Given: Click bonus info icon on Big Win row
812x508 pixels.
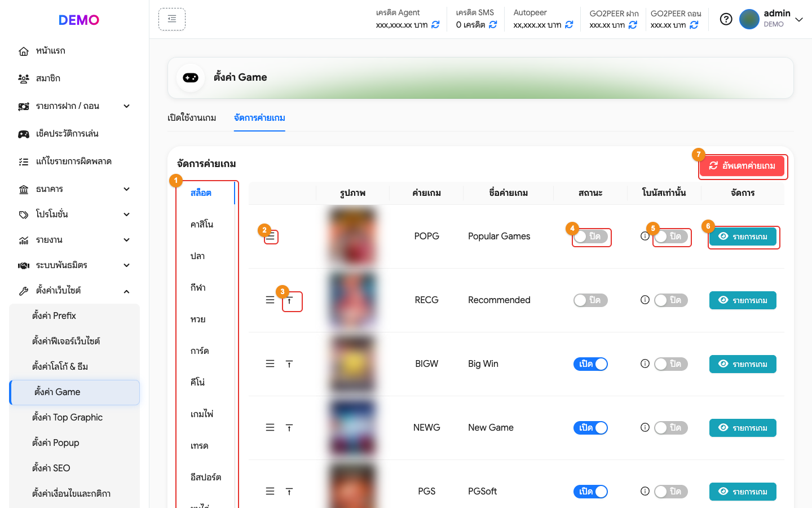Looking at the screenshot, I should coord(645,364).
